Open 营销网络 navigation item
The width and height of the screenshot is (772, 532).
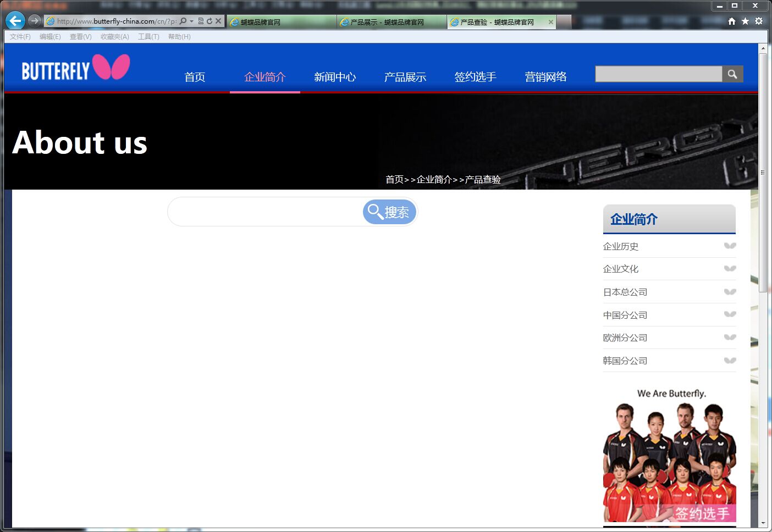pyautogui.click(x=546, y=77)
